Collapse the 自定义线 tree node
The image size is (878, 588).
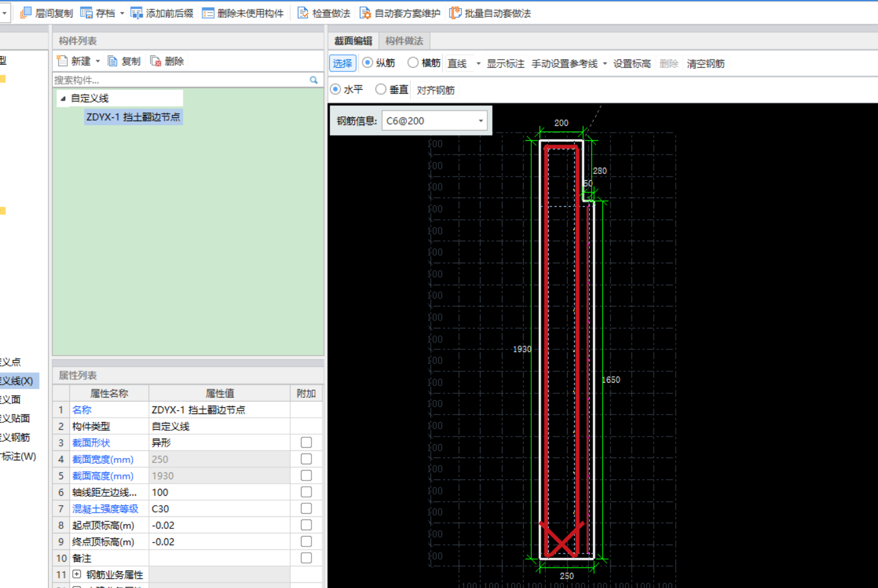(63, 98)
